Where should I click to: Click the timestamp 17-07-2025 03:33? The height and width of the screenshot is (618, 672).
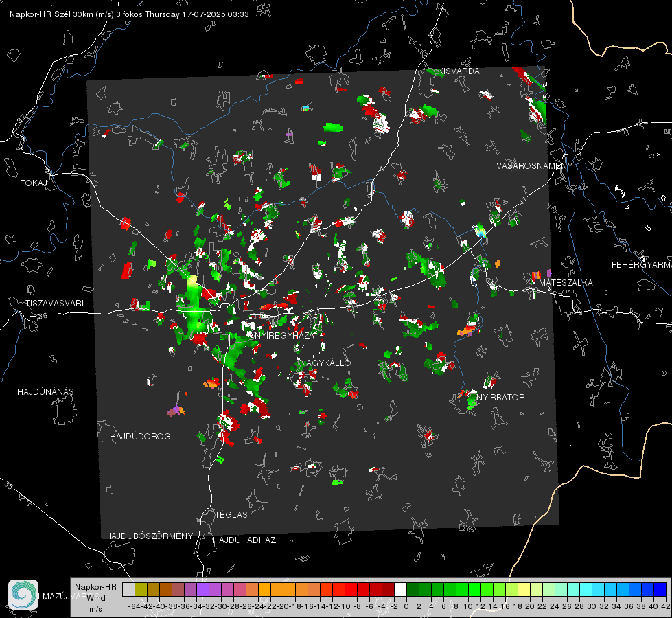pyautogui.click(x=215, y=14)
